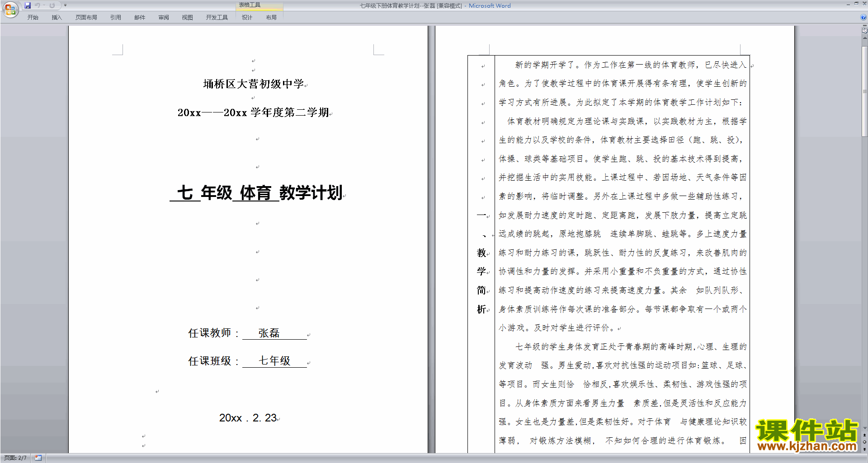Click the line beginning 七年级的学生身体发育
Viewport: 868px width, 463px height.
click(x=631, y=347)
